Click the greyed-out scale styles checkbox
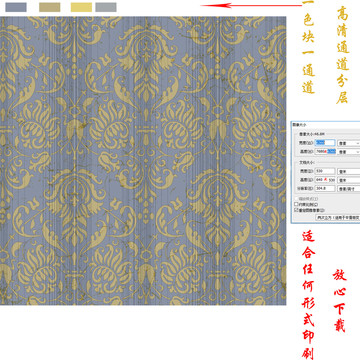This screenshot has height=360, width=360. (x=296, y=199)
